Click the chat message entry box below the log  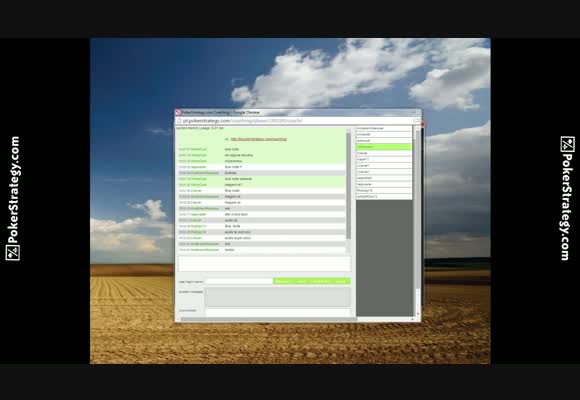(264, 264)
